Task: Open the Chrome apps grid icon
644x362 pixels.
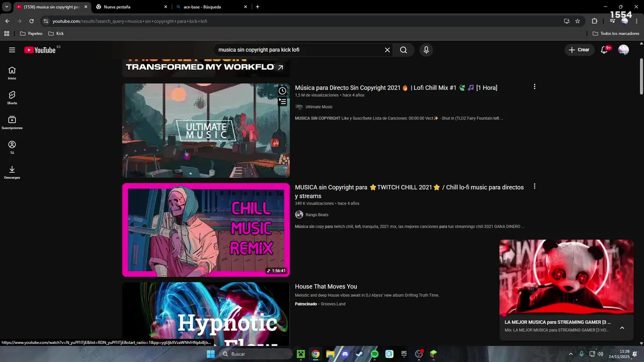Action: click(7, 34)
